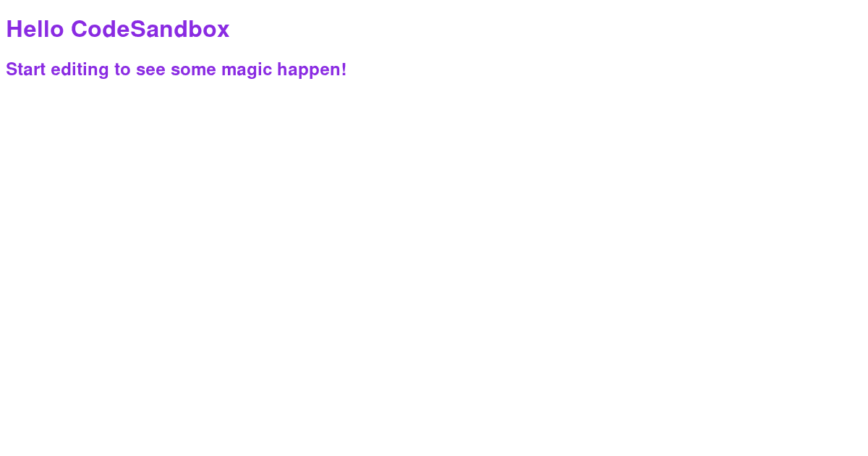Viewport: 868px width, 456px height.
Task: Click the capital "C" of CodeSandbox
Action: pos(80,29)
